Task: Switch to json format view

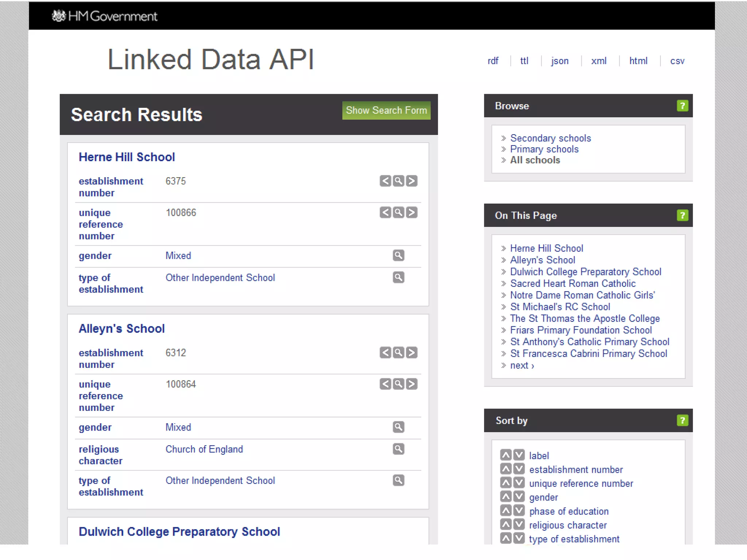Action: click(560, 61)
